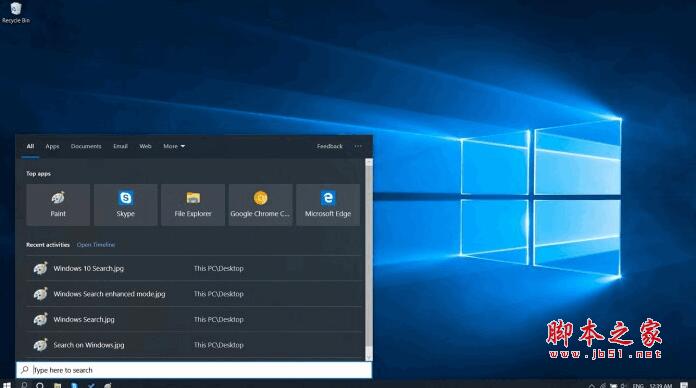The image size is (696, 388).
Task: Follow the Open Timeline link
Action: [96, 245]
